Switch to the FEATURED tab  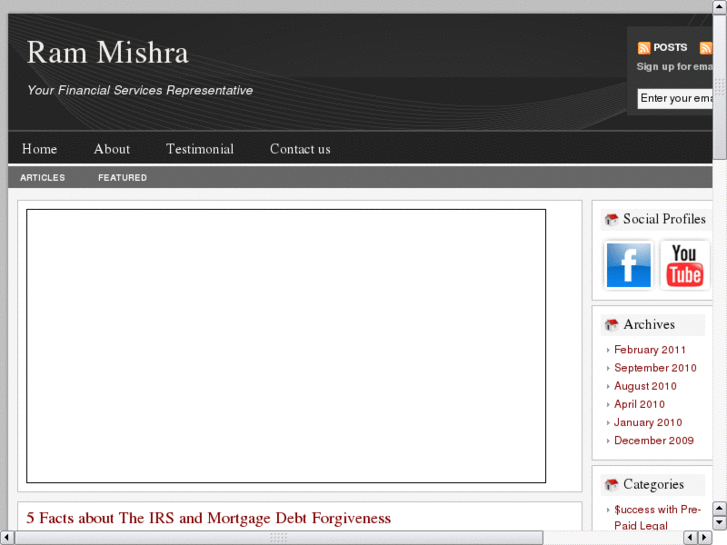[122, 178]
